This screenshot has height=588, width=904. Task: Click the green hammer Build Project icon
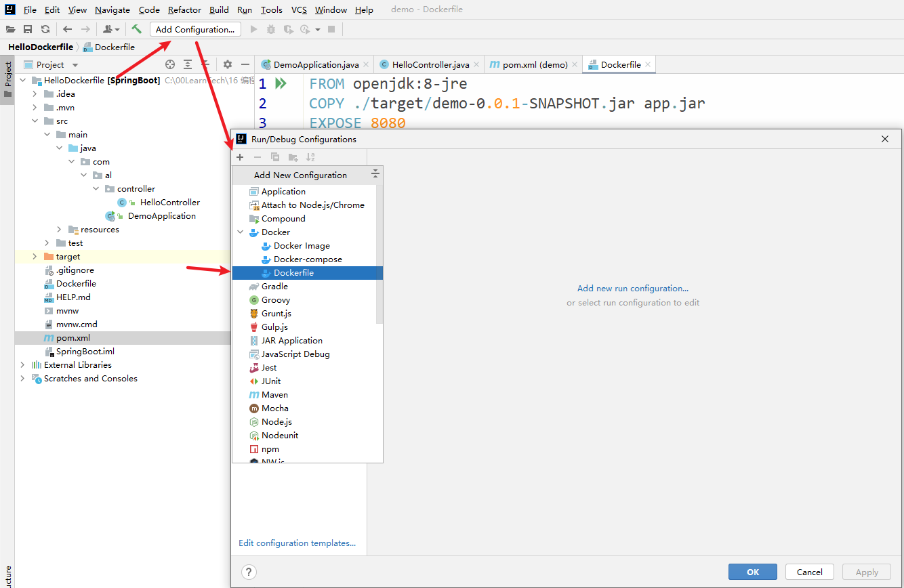(x=136, y=29)
